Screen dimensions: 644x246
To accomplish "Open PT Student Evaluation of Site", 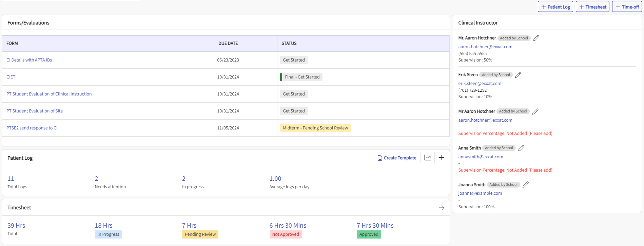I will pyautogui.click(x=35, y=111).
